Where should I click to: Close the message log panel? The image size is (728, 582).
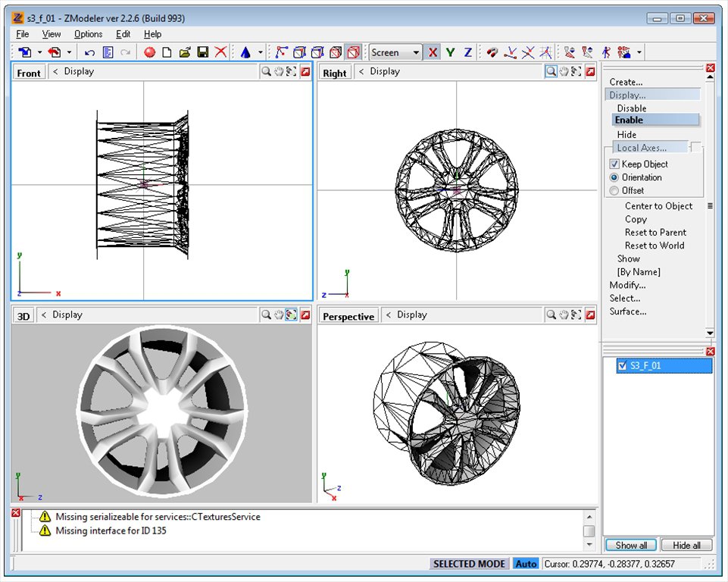click(15, 512)
